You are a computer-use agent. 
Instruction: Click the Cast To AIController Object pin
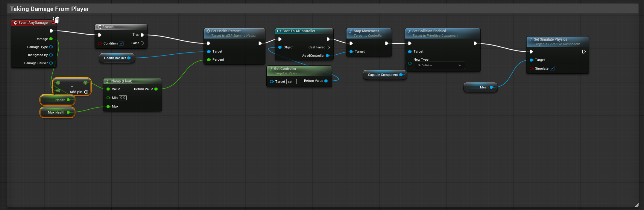[x=280, y=47]
